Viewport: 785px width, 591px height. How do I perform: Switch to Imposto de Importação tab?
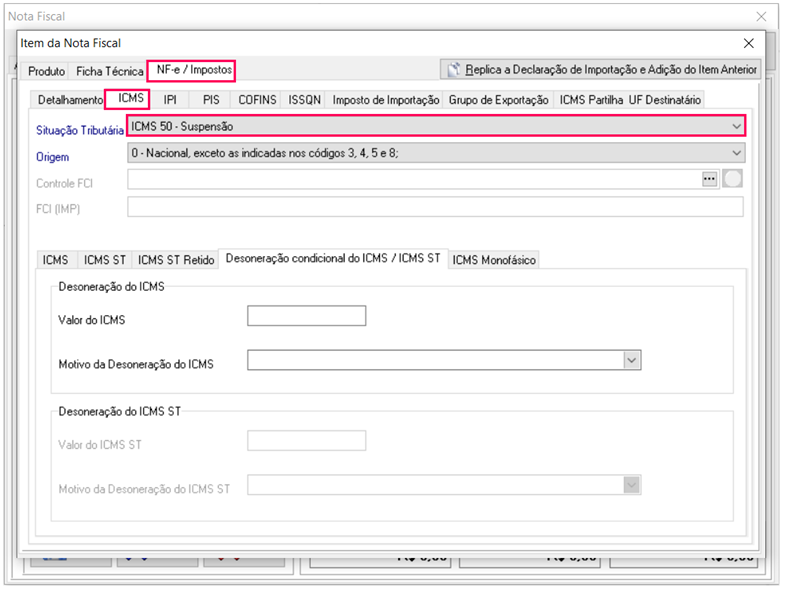pos(386,100)
